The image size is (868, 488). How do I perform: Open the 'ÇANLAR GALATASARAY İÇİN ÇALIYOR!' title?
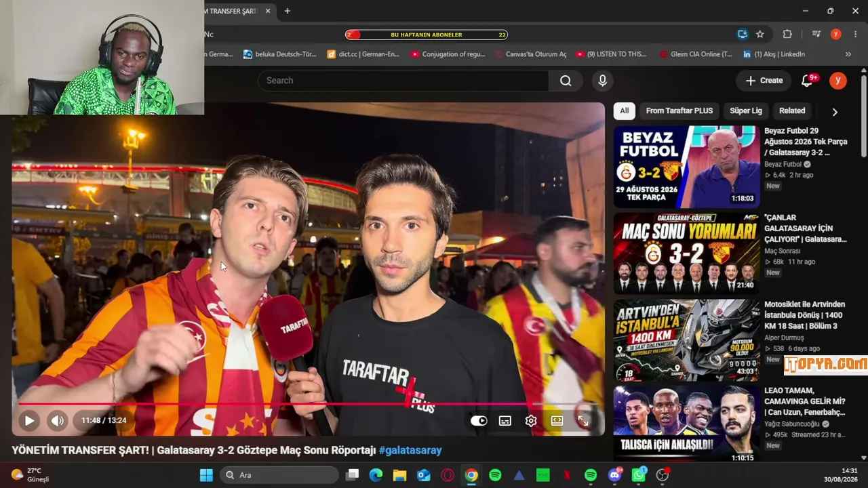[x=806, y=228]
